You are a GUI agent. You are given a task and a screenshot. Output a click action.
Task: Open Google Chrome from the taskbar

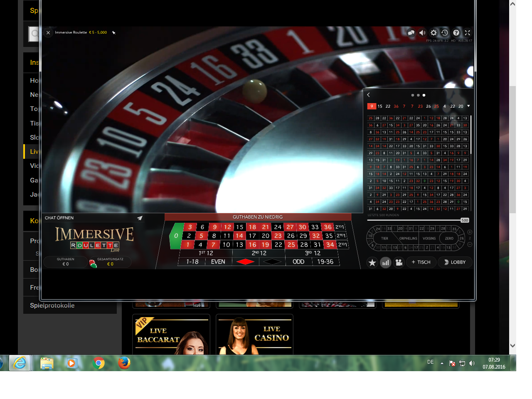[x=99, y=363]
